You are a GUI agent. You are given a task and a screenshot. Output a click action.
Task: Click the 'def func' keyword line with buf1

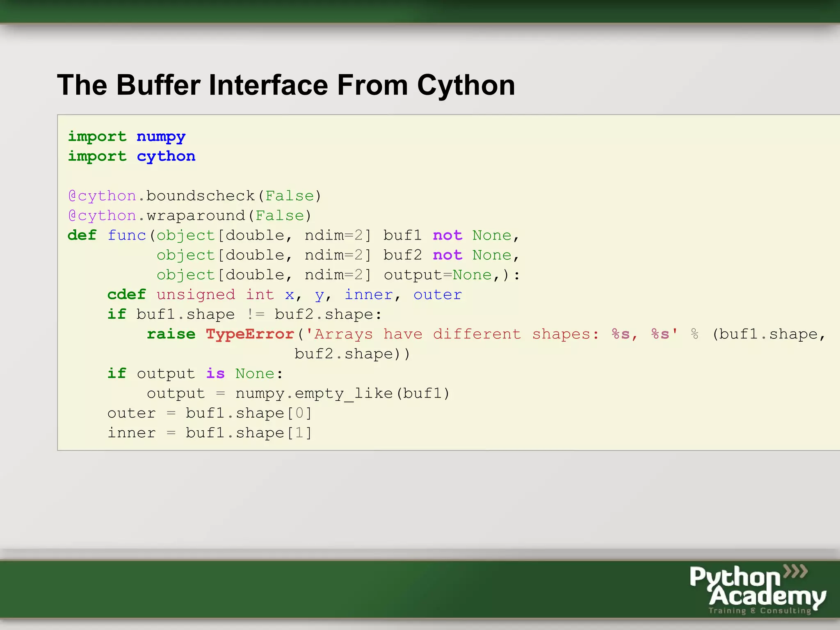[294, 235]
